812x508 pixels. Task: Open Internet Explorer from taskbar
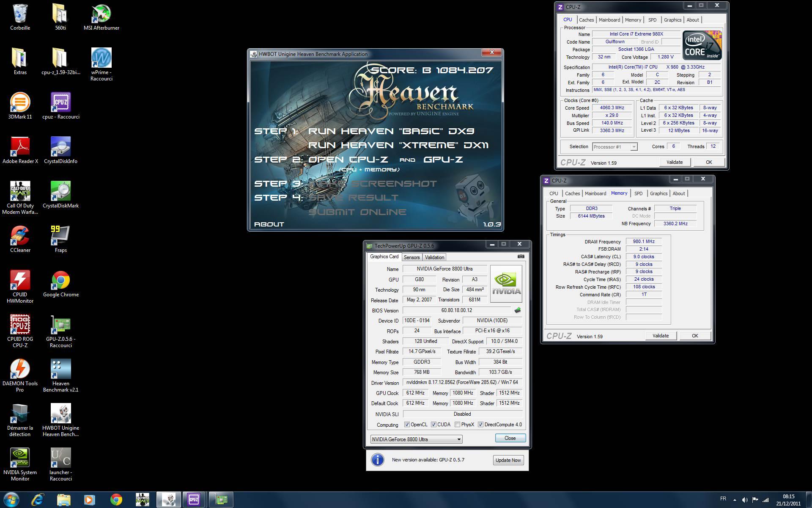coord(38,500)
